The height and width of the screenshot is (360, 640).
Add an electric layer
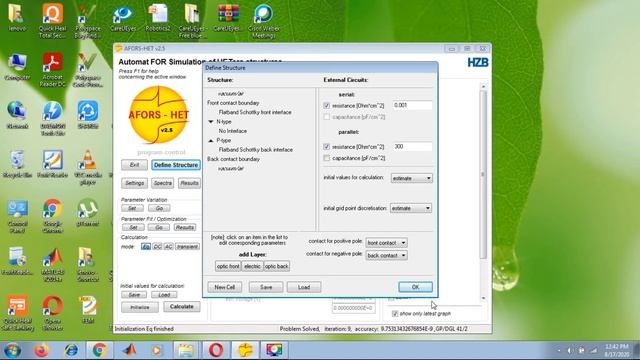pos(252,266)
